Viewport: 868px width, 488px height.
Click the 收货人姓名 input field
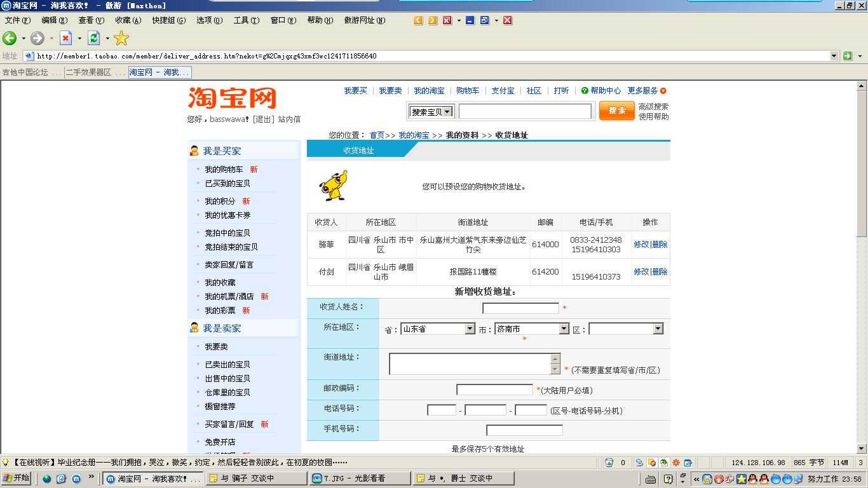click(520, 308)
